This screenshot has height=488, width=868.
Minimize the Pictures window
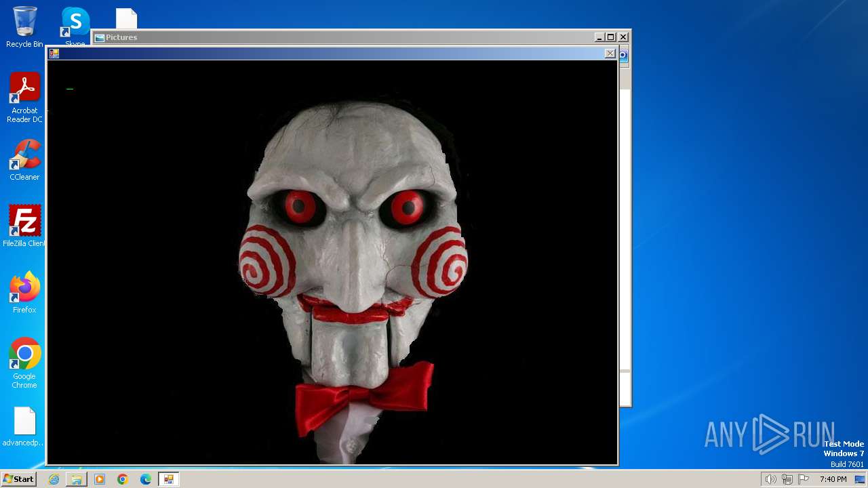[x=599, y=37]
